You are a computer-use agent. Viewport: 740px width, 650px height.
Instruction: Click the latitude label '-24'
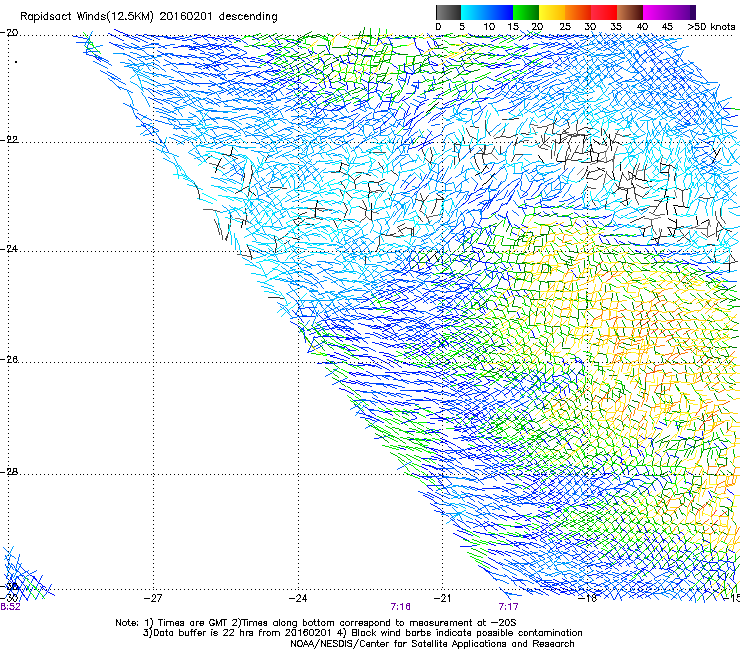tap(9, 249)
